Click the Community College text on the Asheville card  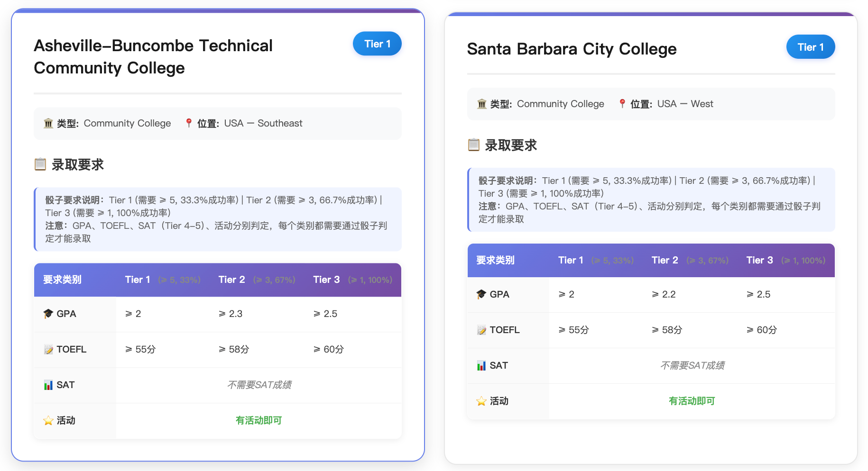[x=127, y=123]
